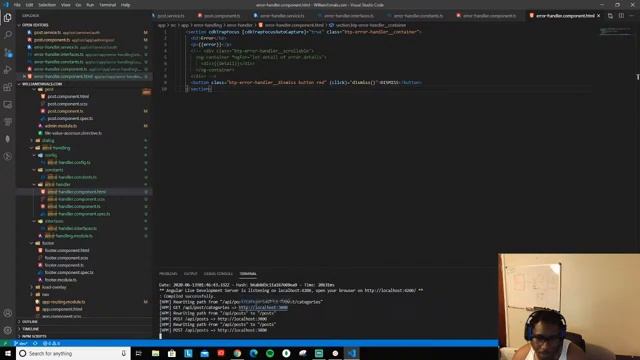This screenshot has width=640, height=360.
Task: Synchronize changes from status bar
Action: (x=35, y=343)
